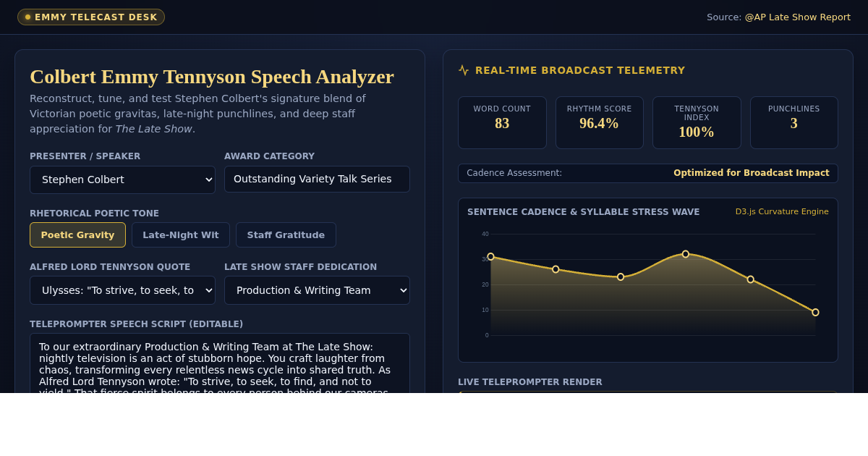Click into the teleprompter speech script textarea
The height and width of the screenshot is (456, 868).
click(220, 363)
